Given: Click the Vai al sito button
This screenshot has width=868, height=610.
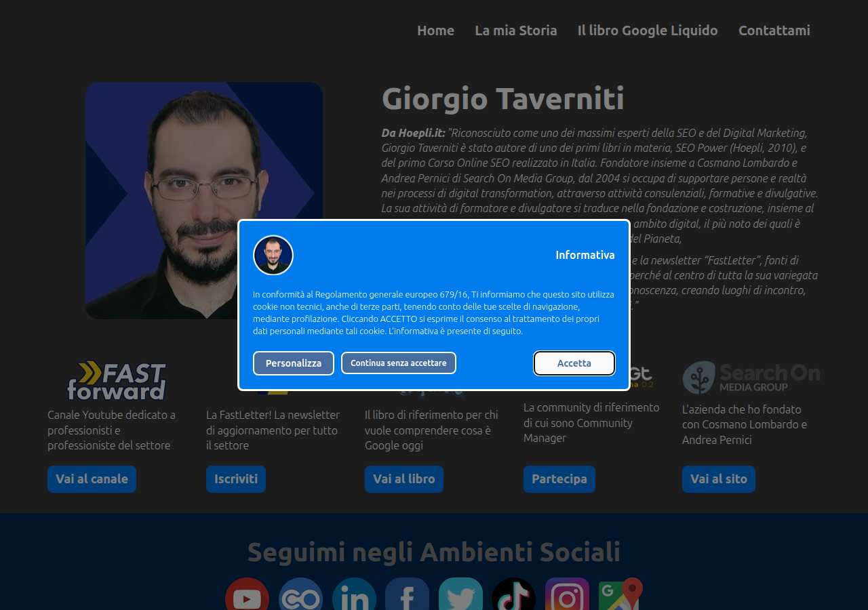Looking at the screenshot, I should tap(719, 479).
